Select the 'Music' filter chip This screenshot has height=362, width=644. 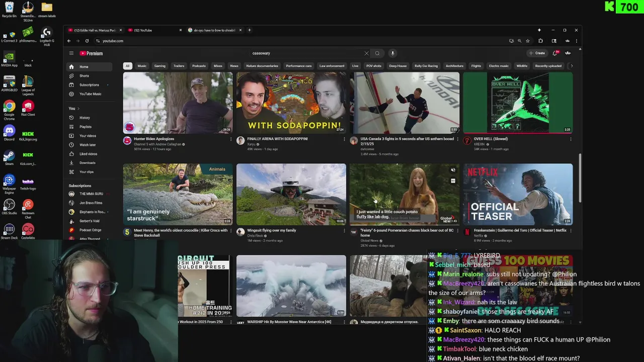pos(142,66)
